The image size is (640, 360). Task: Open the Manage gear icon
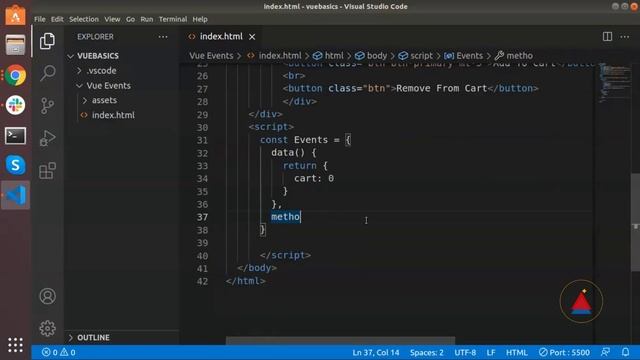47,328
